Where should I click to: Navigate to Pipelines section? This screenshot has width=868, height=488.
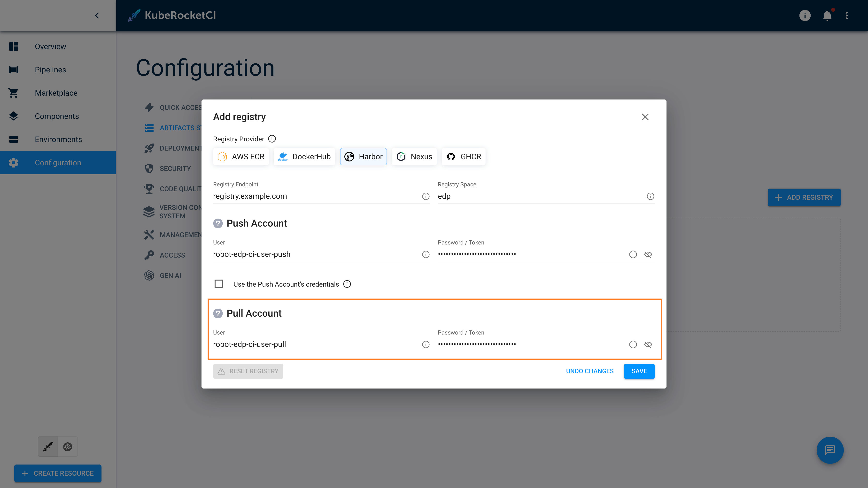point(51,70)
